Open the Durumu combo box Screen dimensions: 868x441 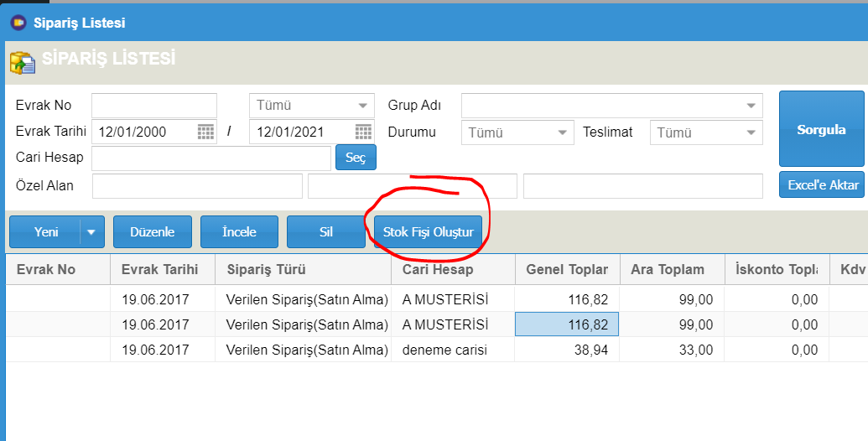517,132
